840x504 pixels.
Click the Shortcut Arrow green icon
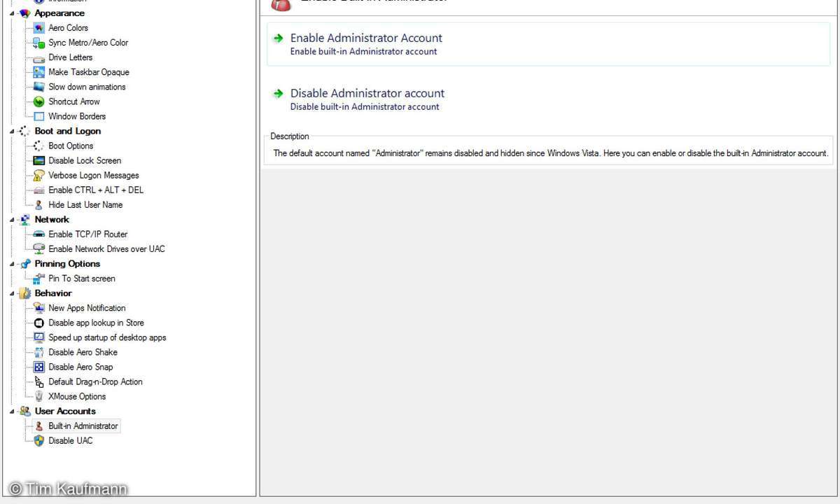(x=39, y=101)
